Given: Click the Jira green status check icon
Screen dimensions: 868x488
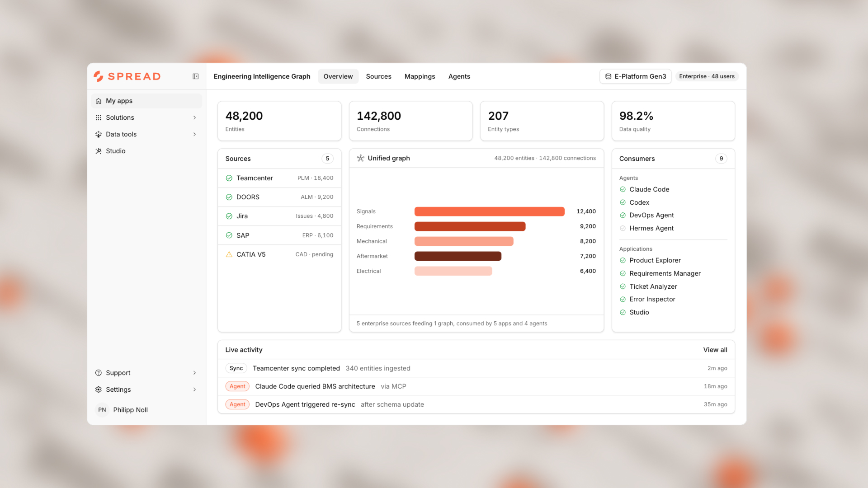Looking at the screenshot, I should pyautogui.click(x=229, y=216).
